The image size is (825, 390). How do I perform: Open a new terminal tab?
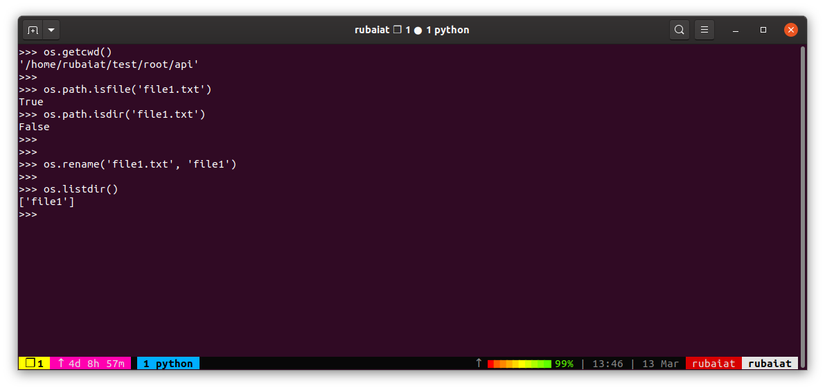[x=33, y=30]
